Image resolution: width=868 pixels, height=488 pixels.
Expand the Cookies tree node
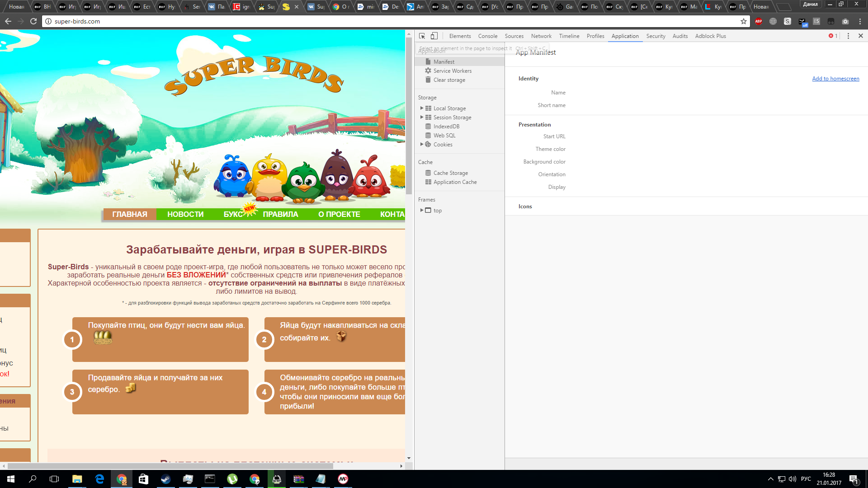[x=422, y=145]
